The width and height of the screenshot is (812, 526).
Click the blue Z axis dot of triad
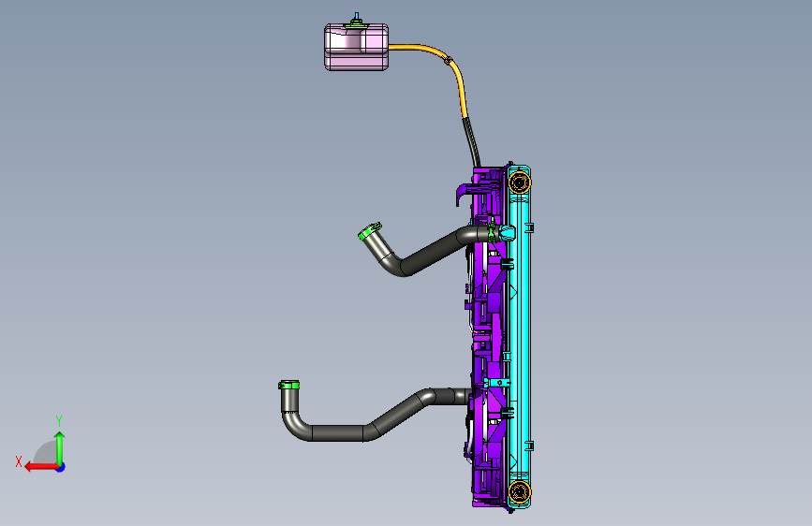[61, 467]
